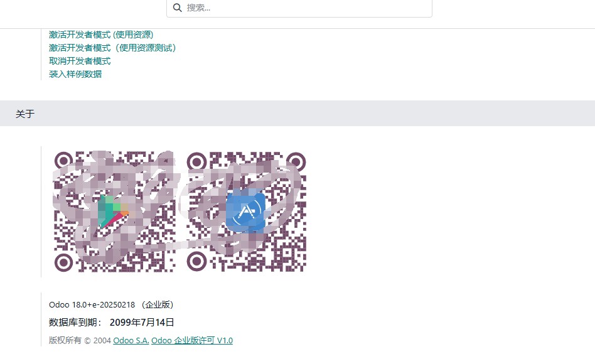Click the 2099年7月14日 expiry date
The image size is (595, 364).
142,322
